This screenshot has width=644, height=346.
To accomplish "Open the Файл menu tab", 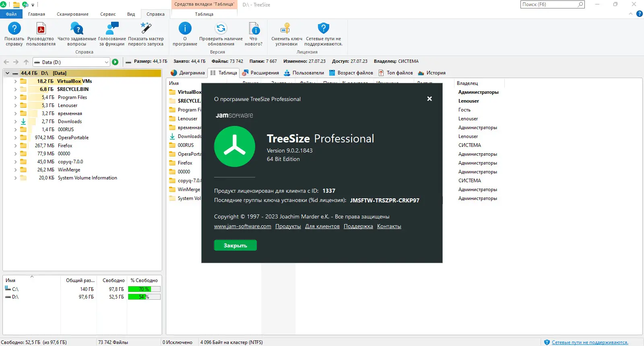I will point(11,14).
